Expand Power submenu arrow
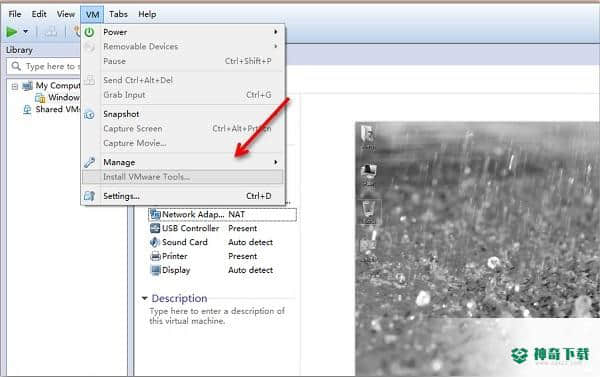This screenshot has width=600, height=377. pos(276,32)
